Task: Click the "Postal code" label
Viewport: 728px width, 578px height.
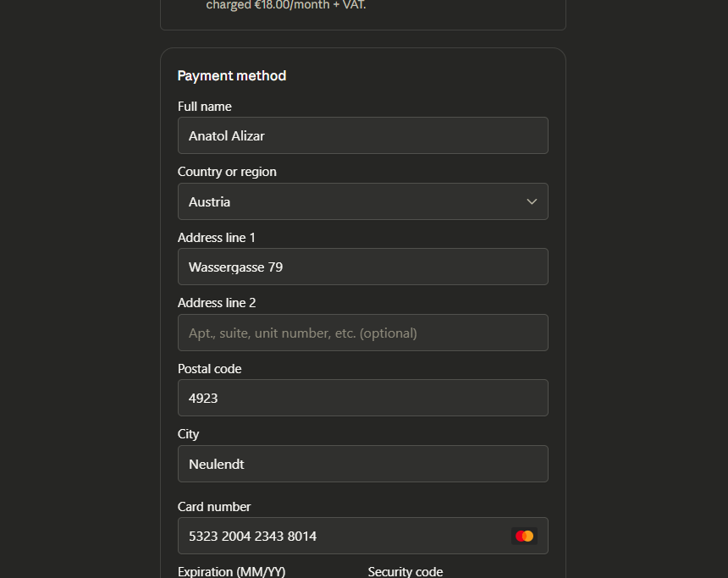Action: [x=210, y=369]
